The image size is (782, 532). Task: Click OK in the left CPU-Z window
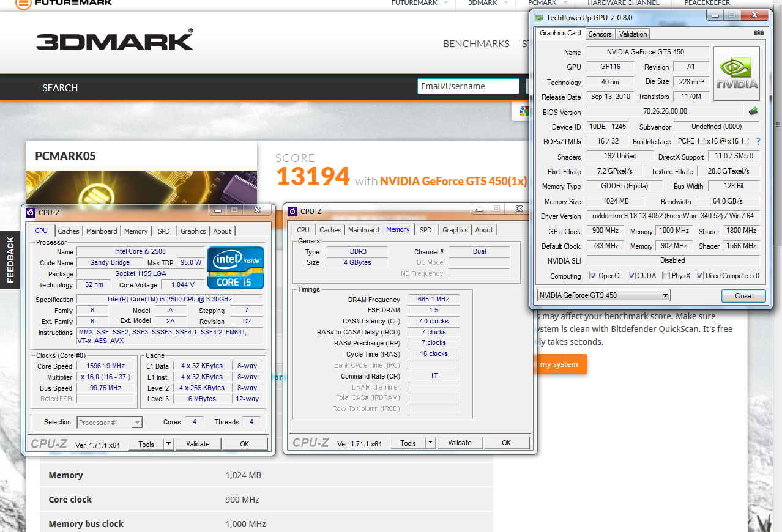[x=244, y=444]
